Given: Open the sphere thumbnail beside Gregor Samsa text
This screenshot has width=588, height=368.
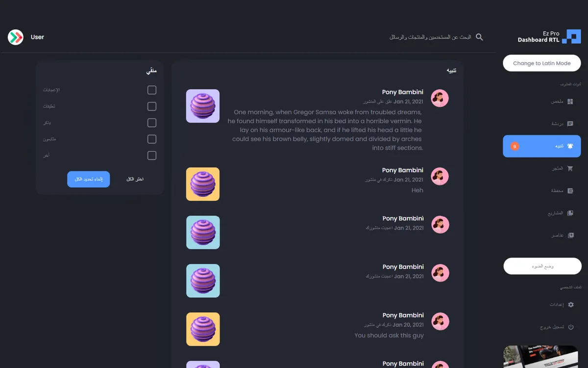Looking at the screenshot, I should (203, 106).
